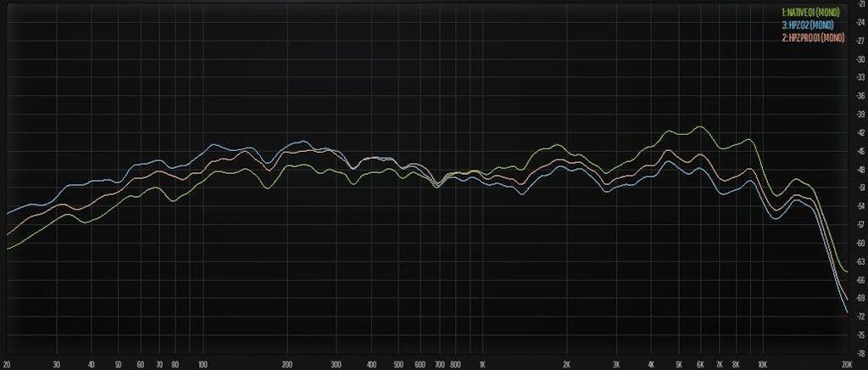
Task: Click the -78 dB level label
Action: [860, 352]
